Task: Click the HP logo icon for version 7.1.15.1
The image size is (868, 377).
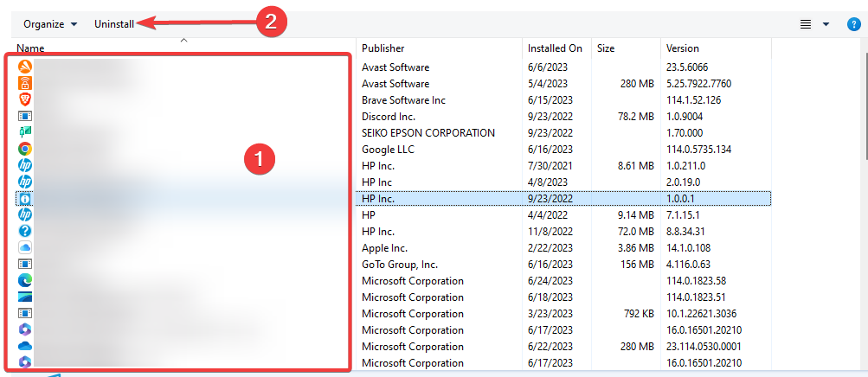Action: (25, 214)
